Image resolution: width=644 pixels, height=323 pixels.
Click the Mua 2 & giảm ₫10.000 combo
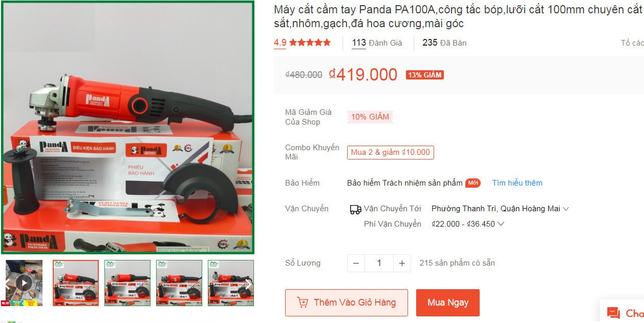[391, 152]
